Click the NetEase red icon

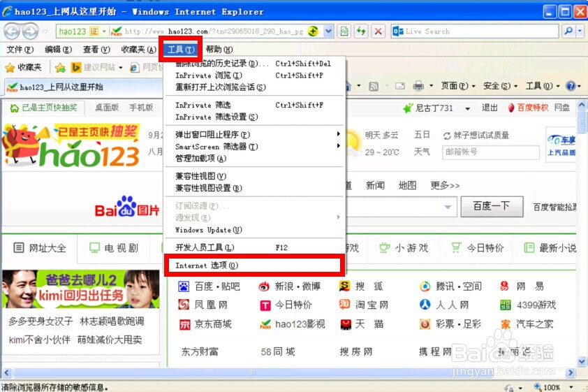coord(504,286)
